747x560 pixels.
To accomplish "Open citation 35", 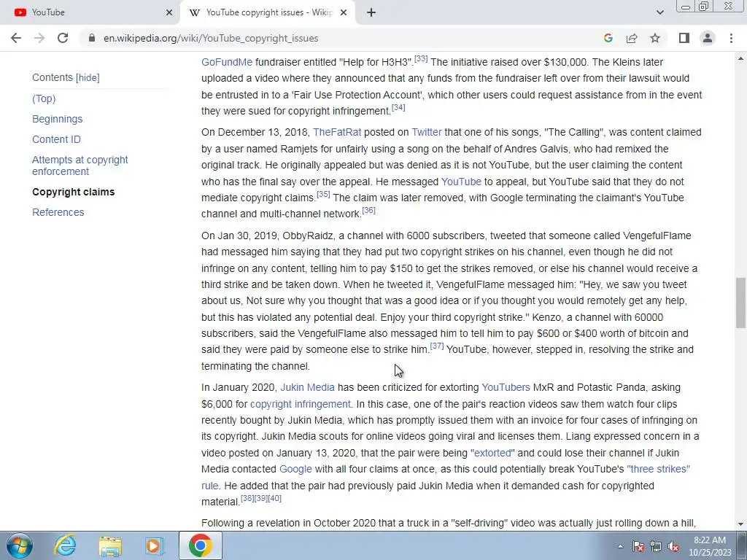I will (323, 194).
